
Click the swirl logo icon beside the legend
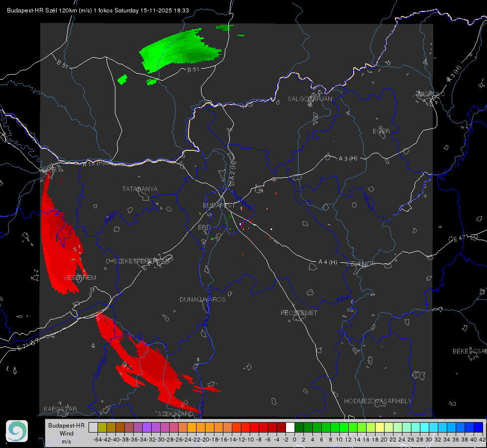17,431
